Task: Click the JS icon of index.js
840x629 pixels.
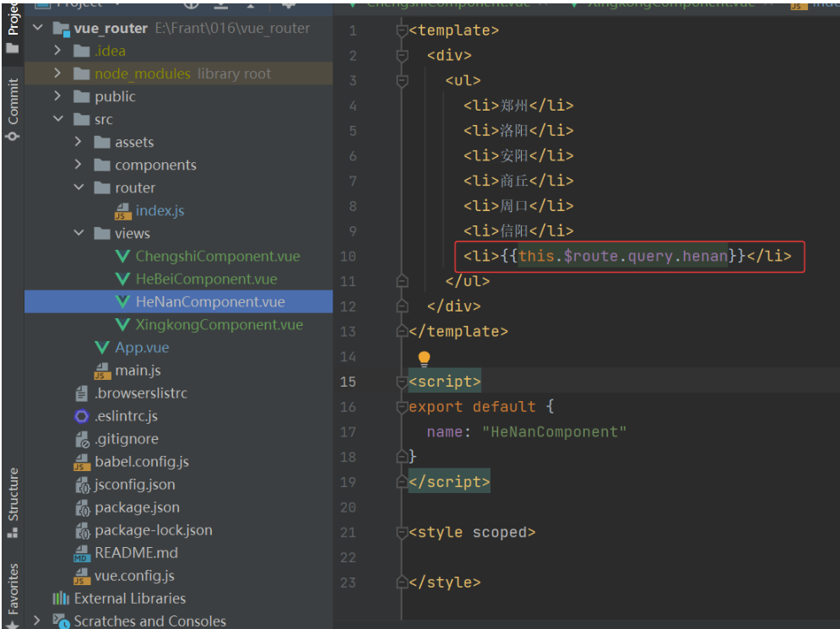Action: point(122,211)
